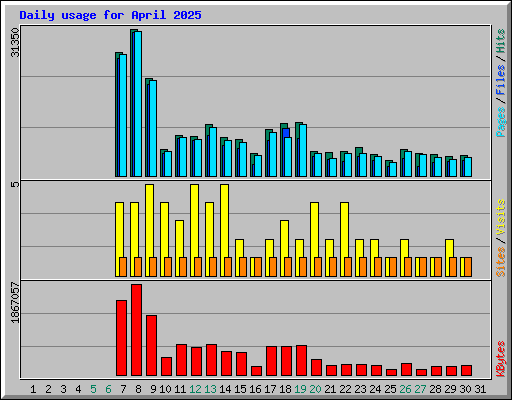Click the red KBytes bar for day 7
Screen dimensions: 512x400
[121, 338]
